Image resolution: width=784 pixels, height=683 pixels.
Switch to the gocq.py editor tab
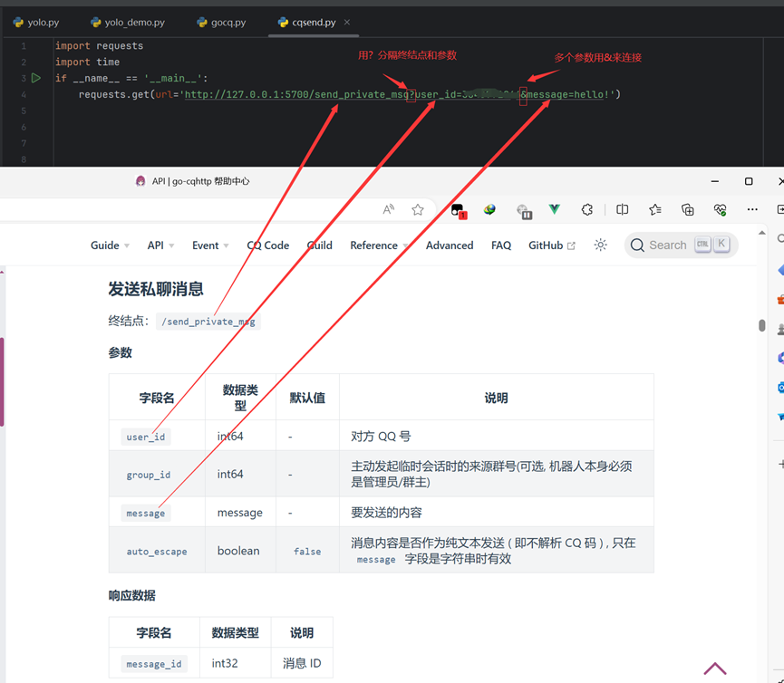(221, 23)
